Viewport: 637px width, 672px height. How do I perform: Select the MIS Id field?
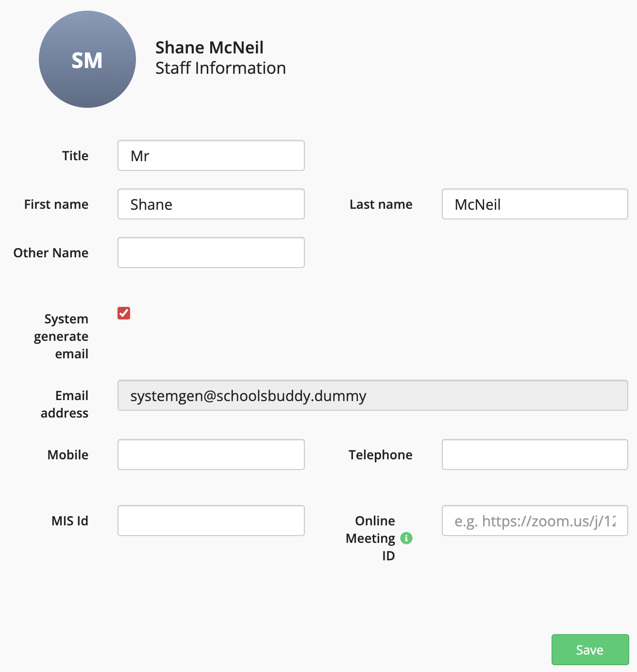pos(211,521)
